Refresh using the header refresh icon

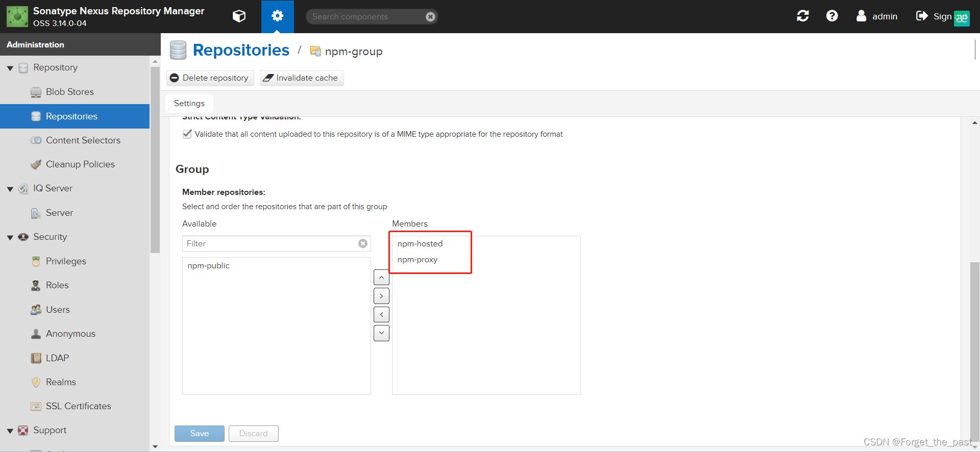point(803,16)
